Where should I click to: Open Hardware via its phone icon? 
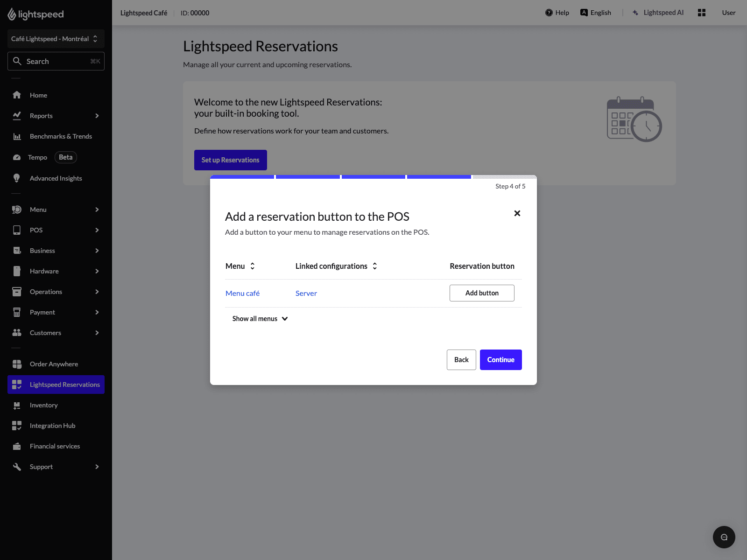17,271
